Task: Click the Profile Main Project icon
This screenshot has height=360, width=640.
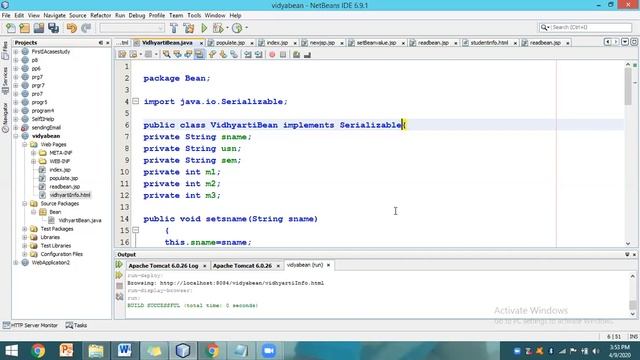Action: point(237,28)
